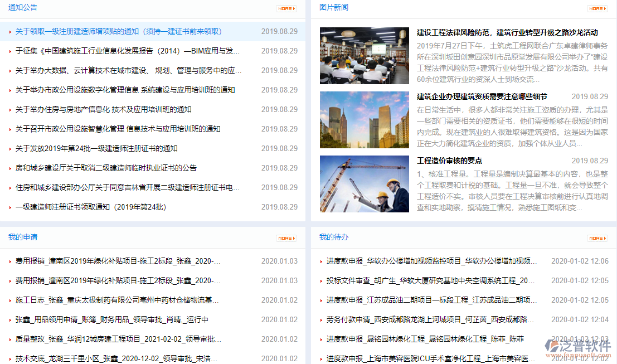Open MORE for the 通知公告 panel
617x364 pixels.
pos(286,8)
